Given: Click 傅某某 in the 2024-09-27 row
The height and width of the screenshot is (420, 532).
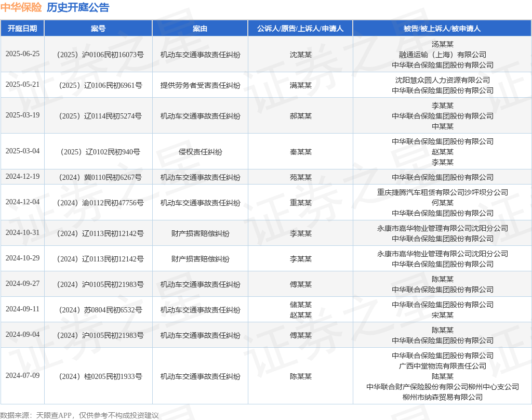Looking at the screenshot, I should pos(301,284).
